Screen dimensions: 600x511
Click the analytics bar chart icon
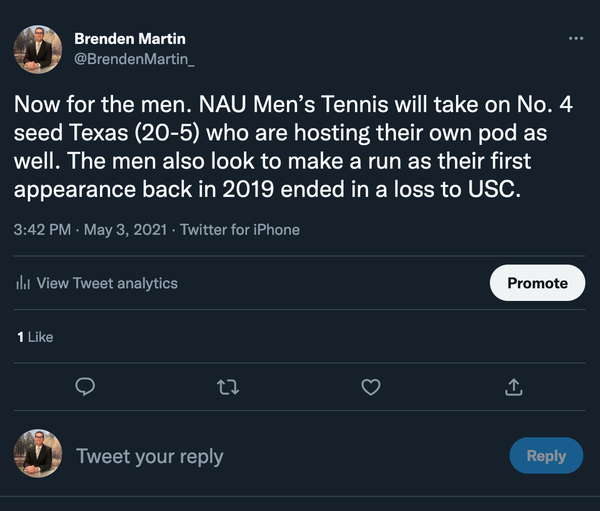[23, 283]
